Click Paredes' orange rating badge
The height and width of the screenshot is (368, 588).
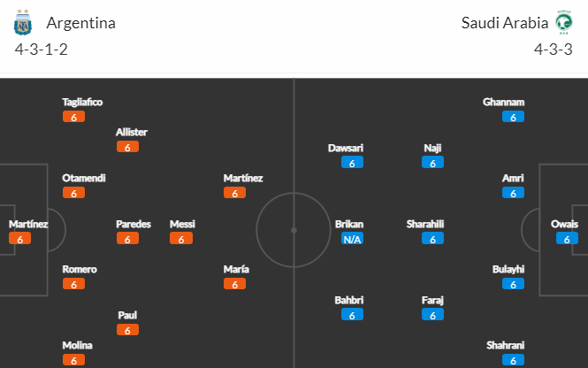tap(127, 239)
